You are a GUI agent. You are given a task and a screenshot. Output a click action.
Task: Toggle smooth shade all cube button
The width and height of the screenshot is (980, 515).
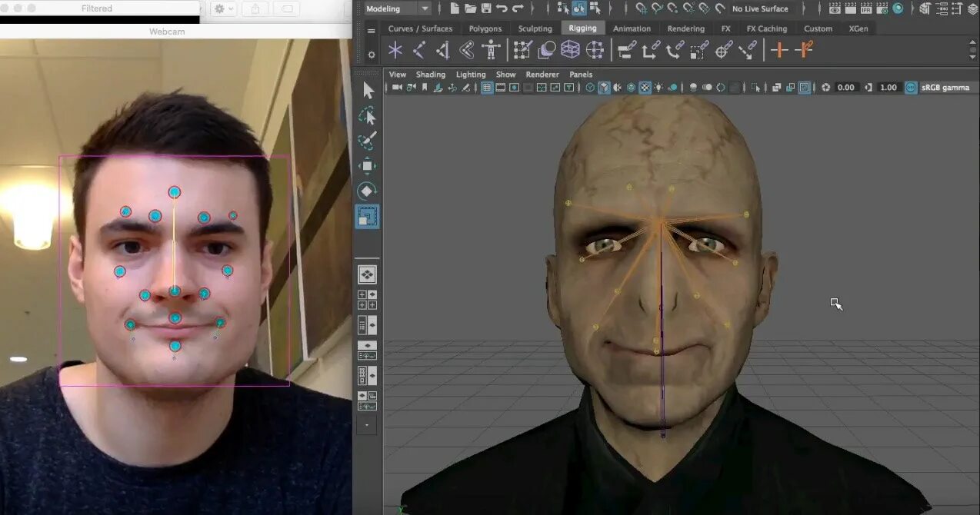click(604, 88)
